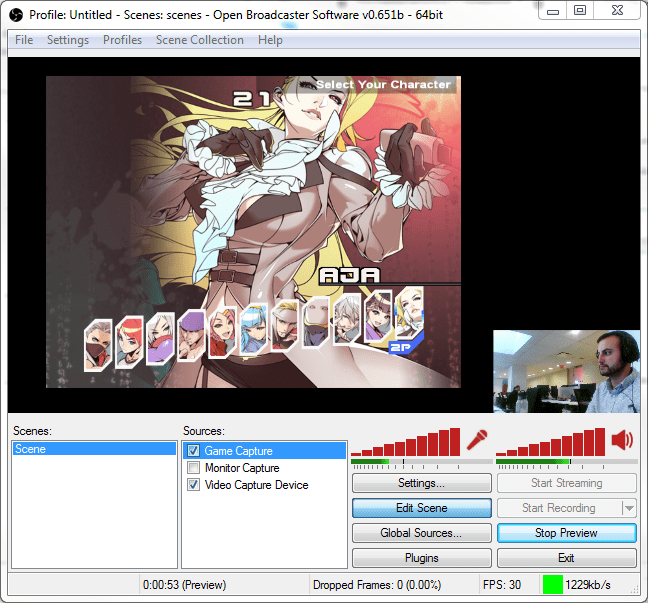This screenshot has width=648, height=603.
Task: Select the Video Capture Device source row
Action: pyautogui.click(x=264, y=484)
